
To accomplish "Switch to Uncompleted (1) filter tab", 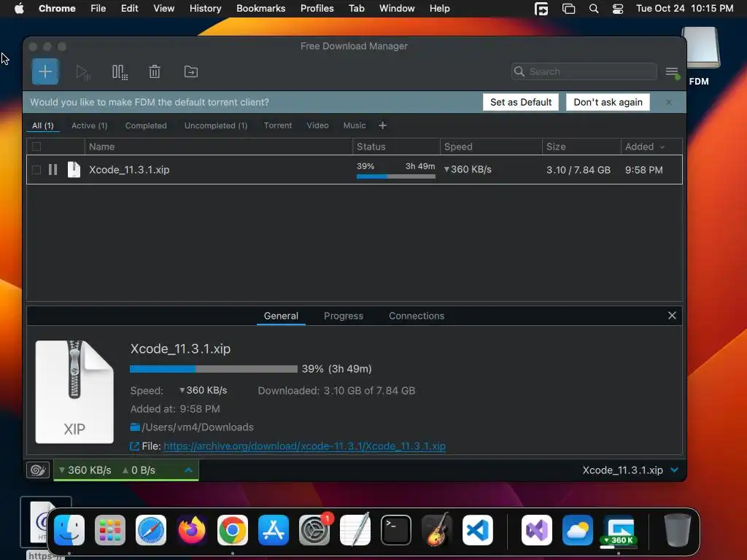I will pyautogui.click(x=216, y=125).
